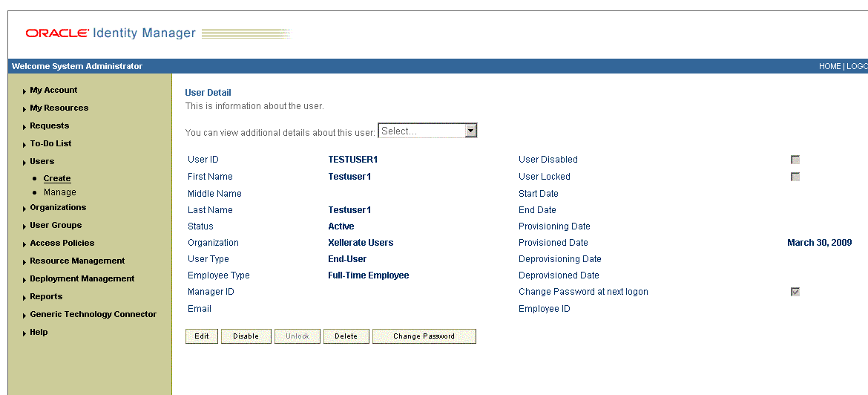Expand the Access Policies arrow
This screenshot has width=868, height=395.
[24, 244]
